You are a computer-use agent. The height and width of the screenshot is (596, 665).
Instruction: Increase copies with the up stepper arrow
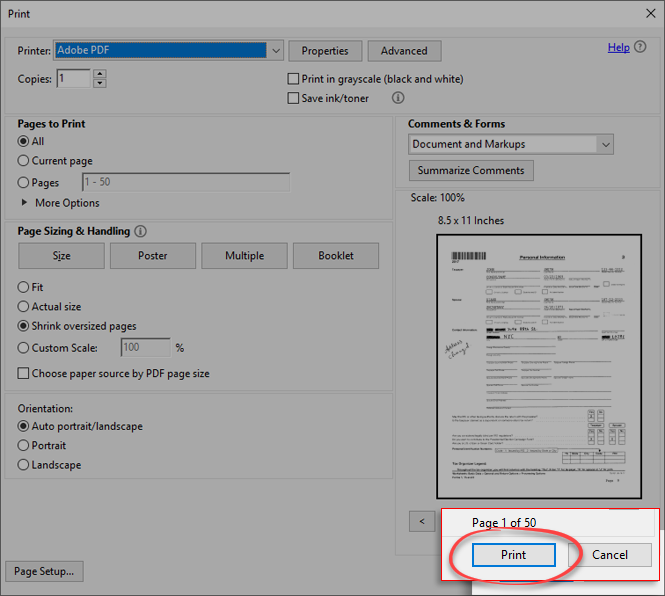pyautogui.click(x=99, y=74)
